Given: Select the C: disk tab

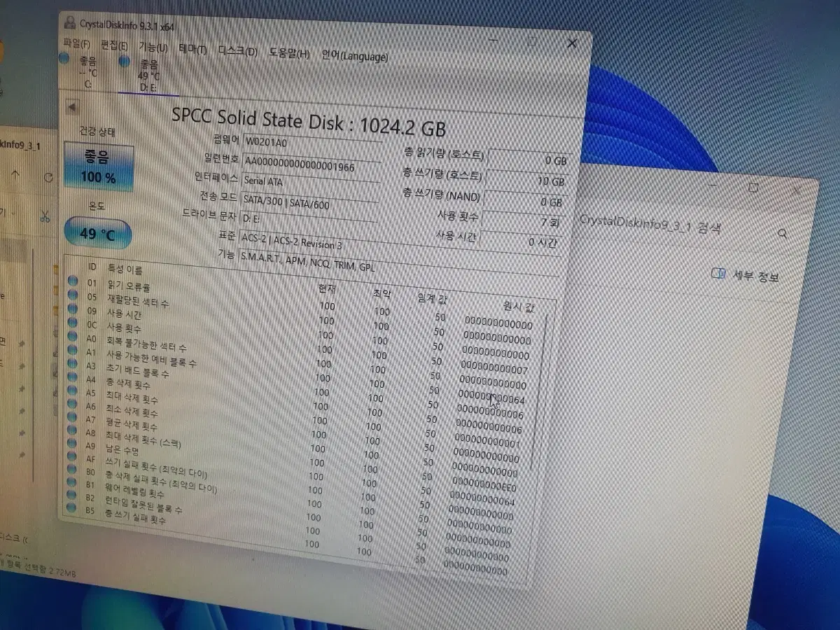Looking at the screenshot, I should point(88,72).
